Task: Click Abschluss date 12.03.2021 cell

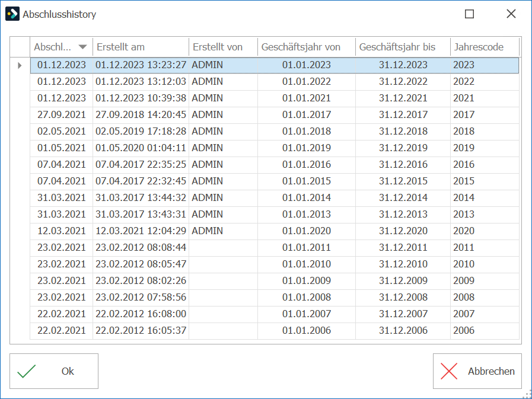Action: pyautogui.click(x=62, y=231)
